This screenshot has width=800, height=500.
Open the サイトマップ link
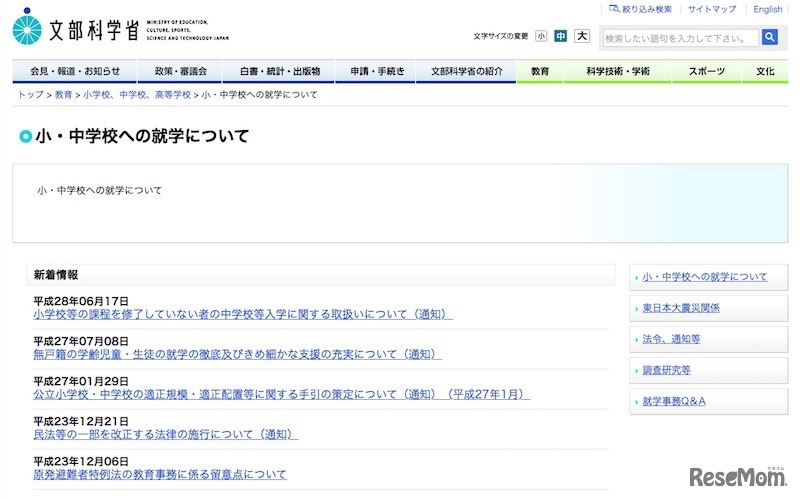[715, 9]
